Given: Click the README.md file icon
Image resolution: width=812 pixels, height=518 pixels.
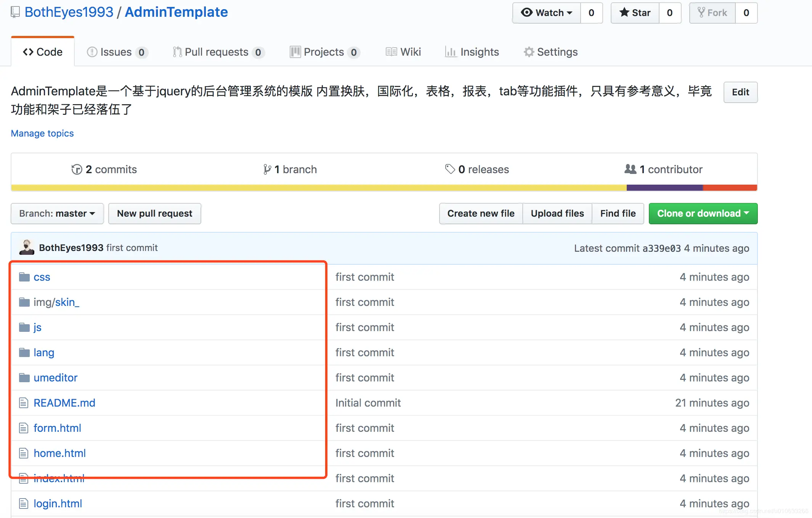Looking at the screenshot, I should point(24,403).
